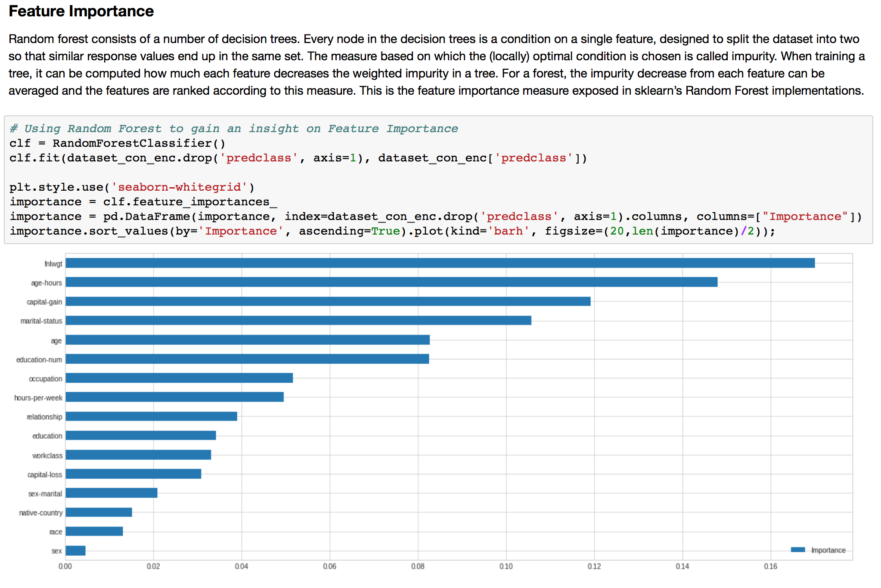Click the native-country bar
The height and width of the screenshot is (588, 881).
tap(99, 512)
